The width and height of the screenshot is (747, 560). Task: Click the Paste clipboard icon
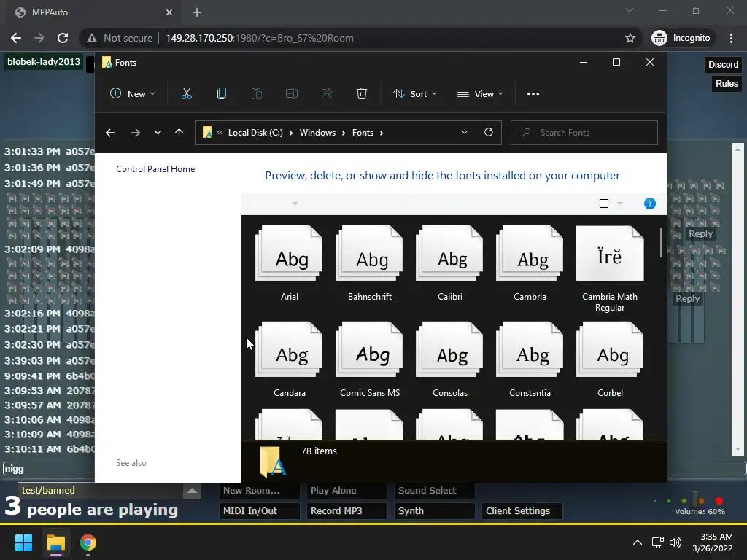point(256,94)
